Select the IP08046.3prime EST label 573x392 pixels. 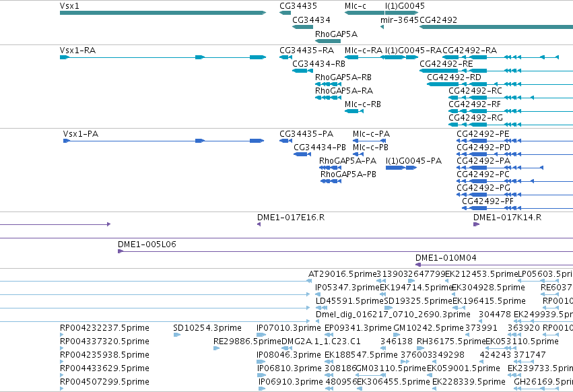[289, 355]
